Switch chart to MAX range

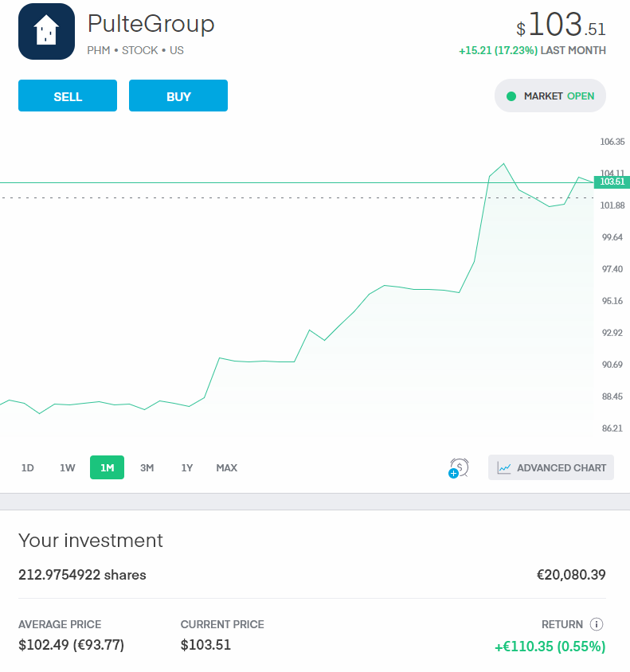[227, 467]
